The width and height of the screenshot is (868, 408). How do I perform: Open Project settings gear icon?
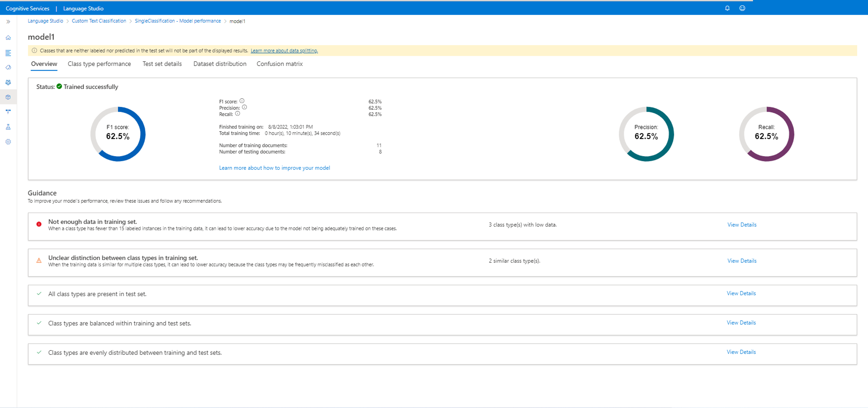tap(8, 142)
